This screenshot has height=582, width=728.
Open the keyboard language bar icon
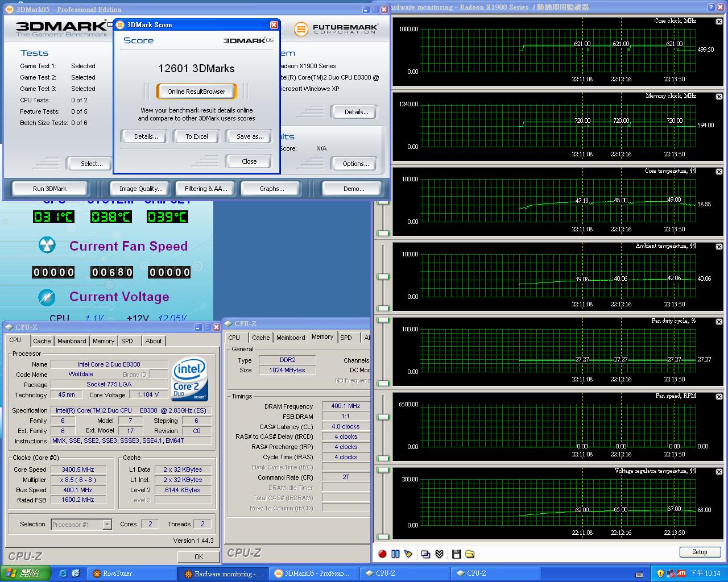coord(640,574)
